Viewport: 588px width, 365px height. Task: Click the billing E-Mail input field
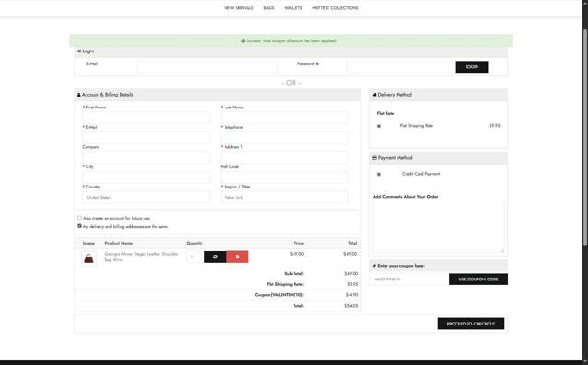146,138
